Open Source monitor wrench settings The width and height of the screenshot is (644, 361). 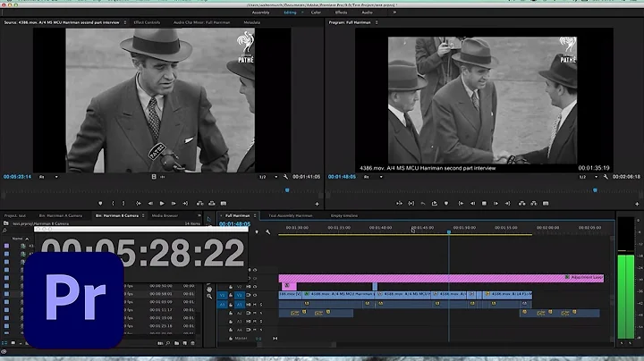click(285, 177)
